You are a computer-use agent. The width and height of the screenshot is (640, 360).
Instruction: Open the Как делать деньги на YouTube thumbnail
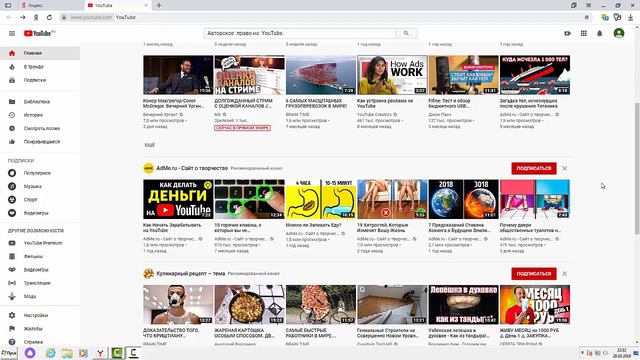click(x=178, y=199)
